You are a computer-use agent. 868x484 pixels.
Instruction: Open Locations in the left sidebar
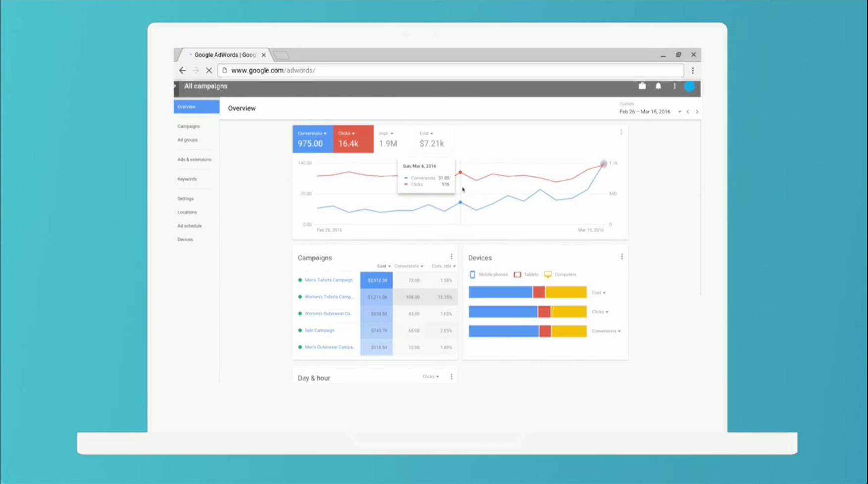pyautogui.click(x=187, y=212)
